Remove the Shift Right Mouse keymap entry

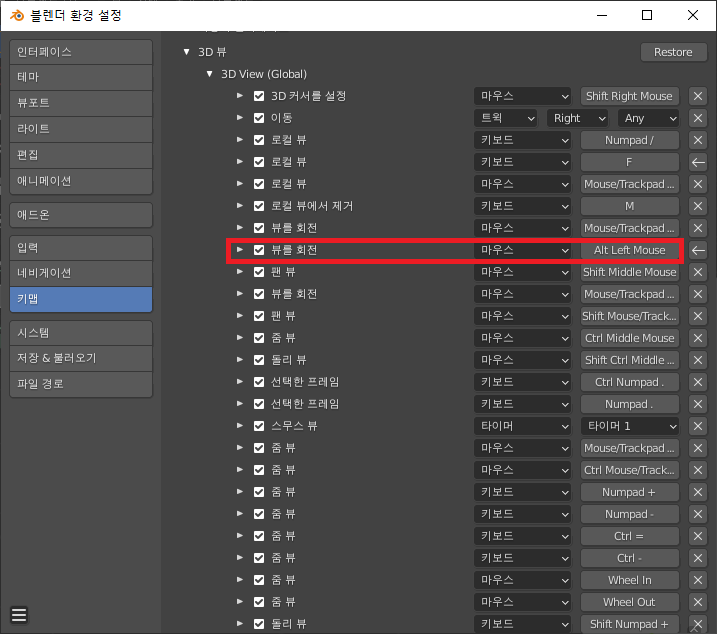point(698,96)
